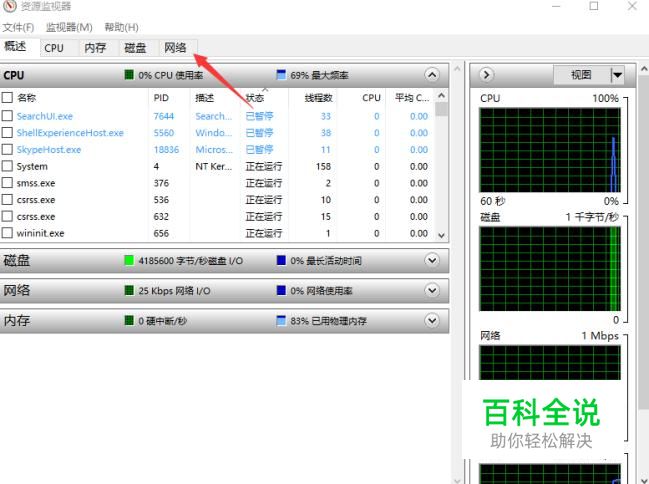This screenshot has height=484, width=649.
Task: Click the green 网络 I/O indicator square
Action: point(129,290)
